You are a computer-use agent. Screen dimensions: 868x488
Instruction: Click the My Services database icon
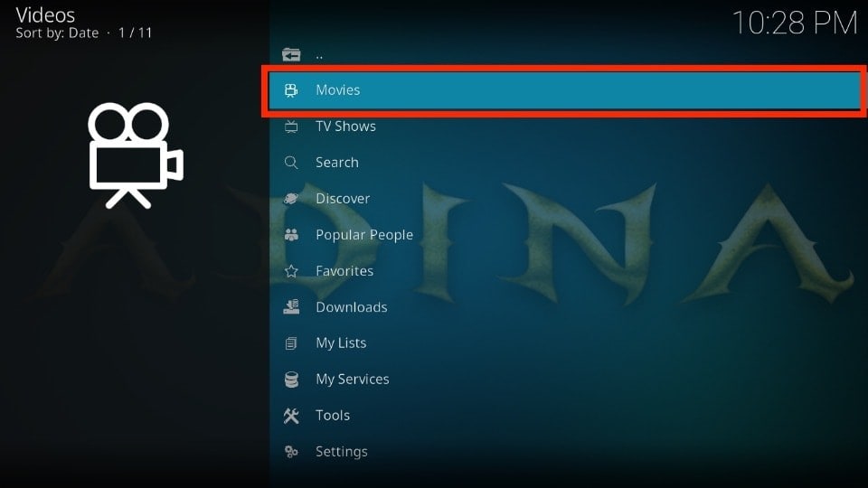[x=291, y=380]
